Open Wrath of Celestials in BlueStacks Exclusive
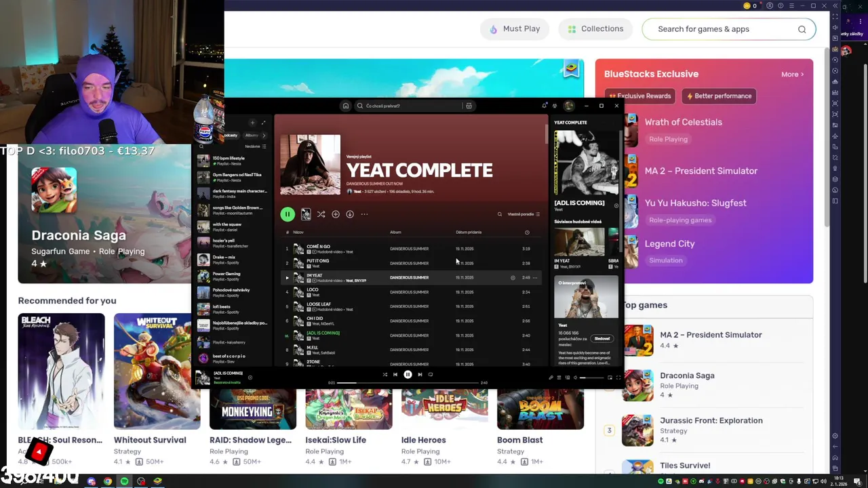 [683, 122]
